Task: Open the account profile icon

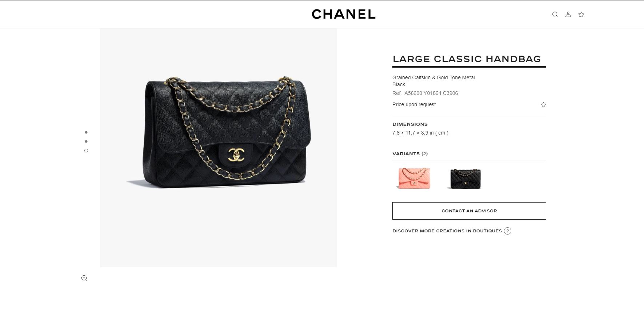Action: click(568, 15)
